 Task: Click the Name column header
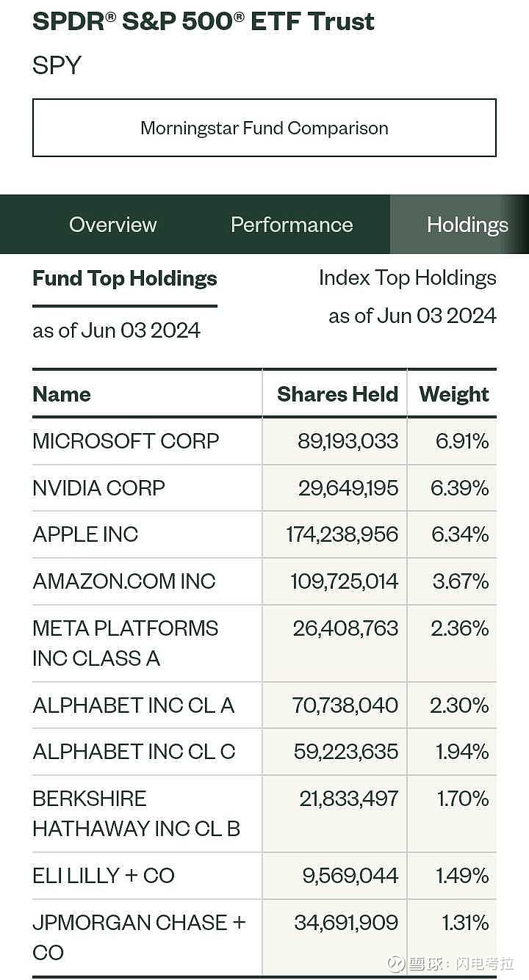pos(62,394)
